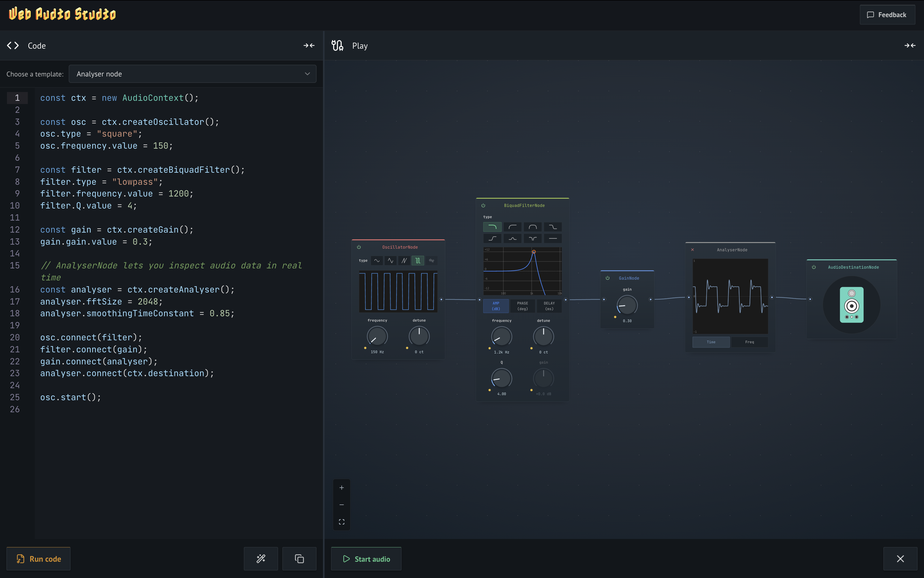The width and height of the screenshot is (924, 578).
Task: Click the zoom in control on the canvas
Action: 341,488
